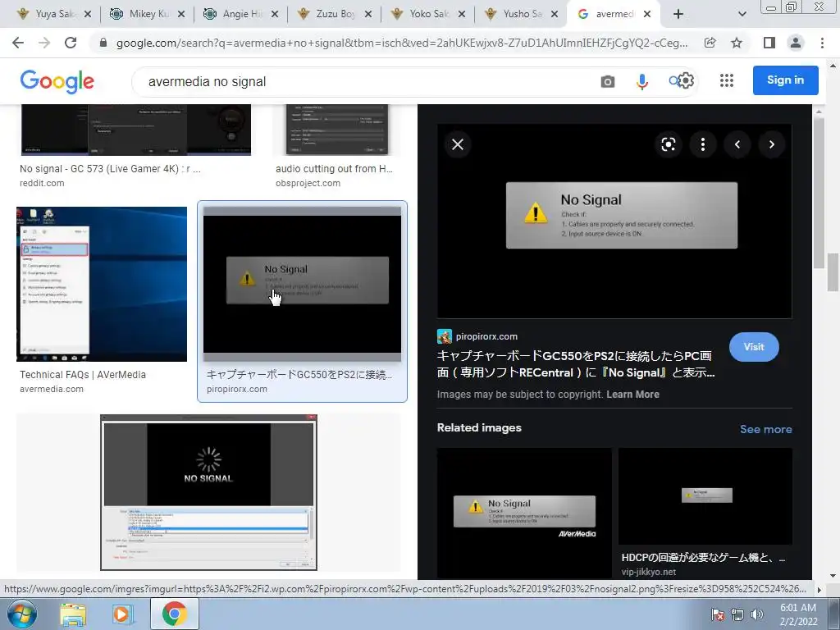The height and width of the screenshot is (630, 840).
Task: Click the Action Center flag tray icon
Action: [x=718, y=614]
